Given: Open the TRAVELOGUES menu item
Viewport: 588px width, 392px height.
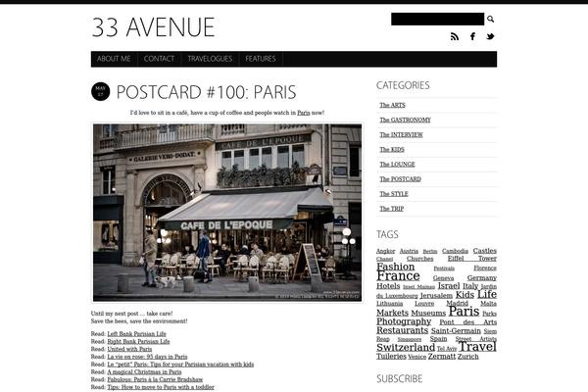Looking at the screenshot, I should point(210,59).
